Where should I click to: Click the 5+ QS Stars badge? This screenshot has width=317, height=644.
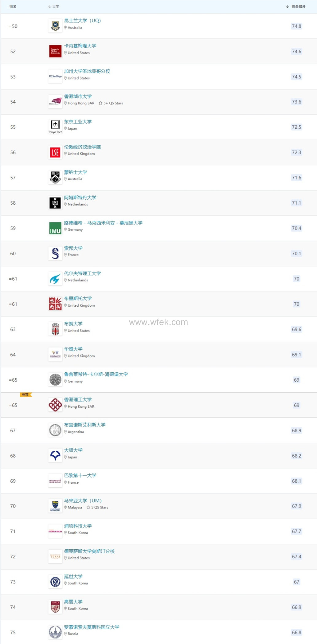tap(111, 103)
